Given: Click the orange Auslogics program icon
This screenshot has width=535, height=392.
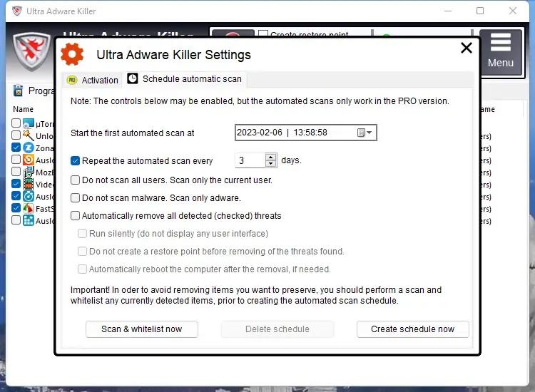Looking at the screenshot, I should (x=29, y=160).
